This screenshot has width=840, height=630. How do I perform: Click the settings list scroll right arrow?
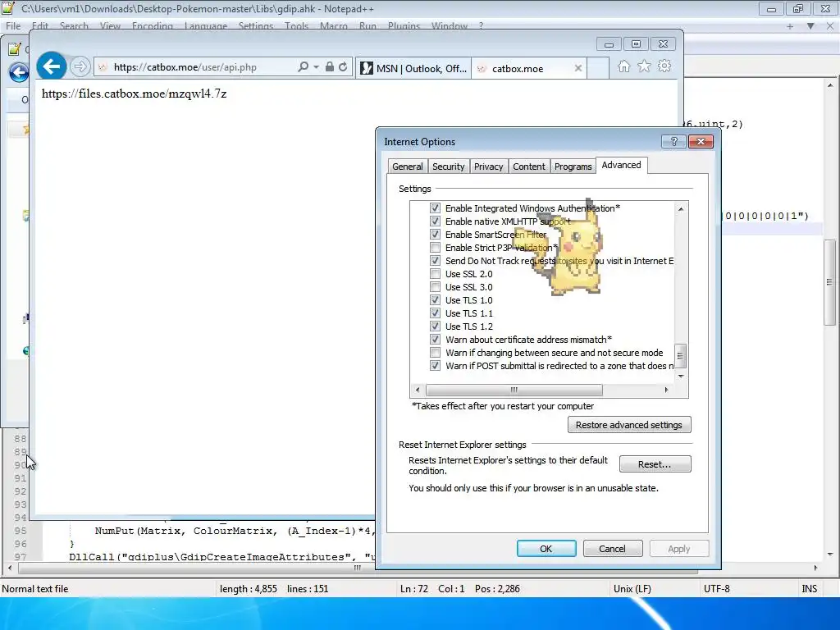[x=666, y=390]
